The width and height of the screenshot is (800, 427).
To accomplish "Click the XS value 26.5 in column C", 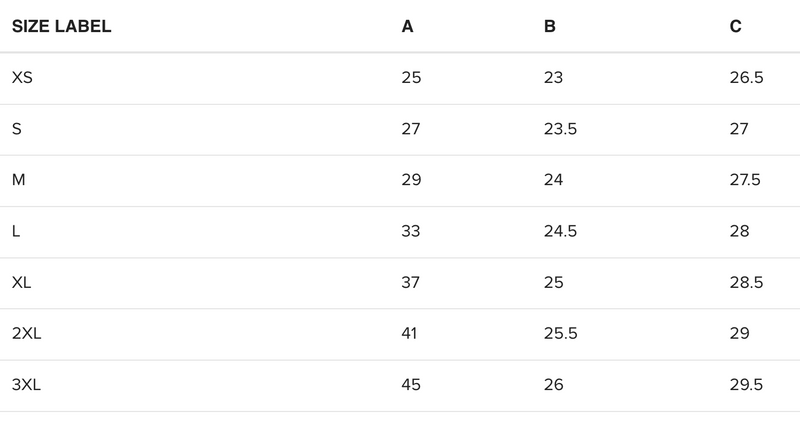I will point(747,78).
